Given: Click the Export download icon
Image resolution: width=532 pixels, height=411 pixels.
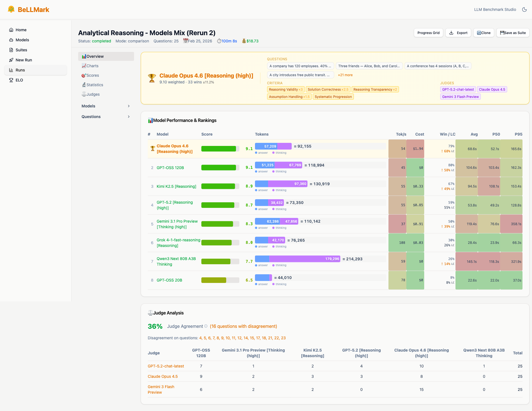Looking at the screenshot, I should [x=451, y=33].
